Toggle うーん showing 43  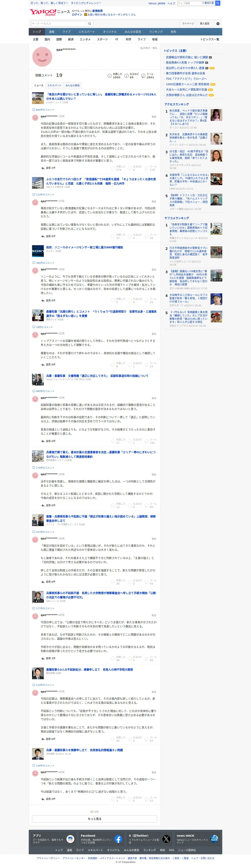coord(151,582)
